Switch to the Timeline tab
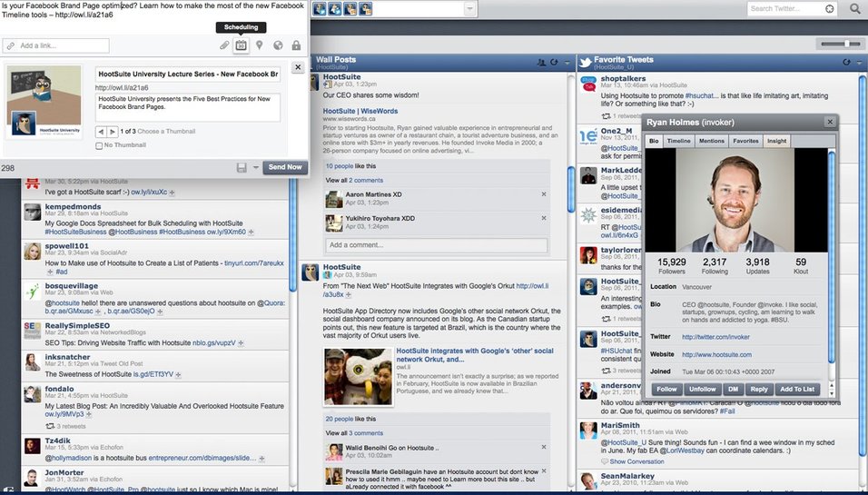 coord(678,141)
